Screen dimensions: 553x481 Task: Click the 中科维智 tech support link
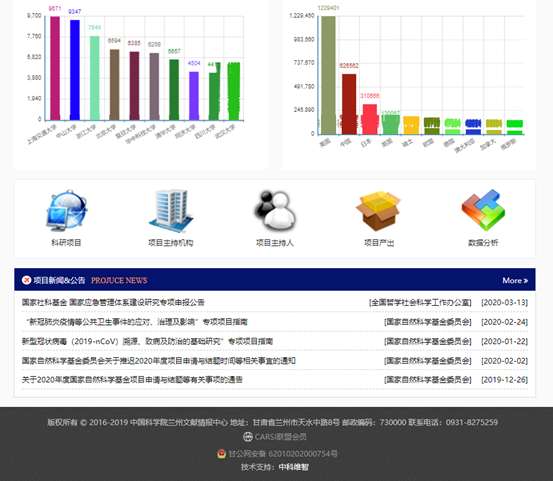[293, 467]
